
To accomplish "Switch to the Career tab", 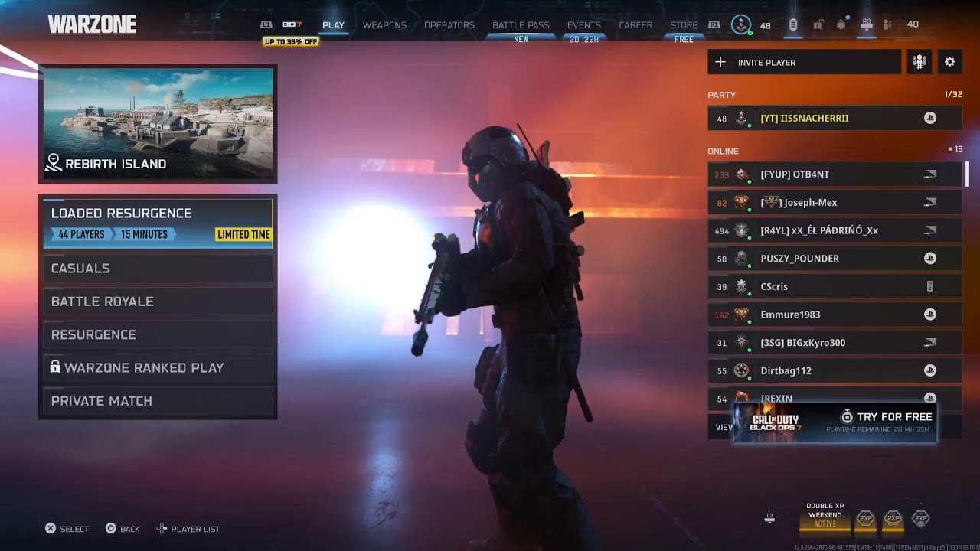I will [x=635, y=25].
